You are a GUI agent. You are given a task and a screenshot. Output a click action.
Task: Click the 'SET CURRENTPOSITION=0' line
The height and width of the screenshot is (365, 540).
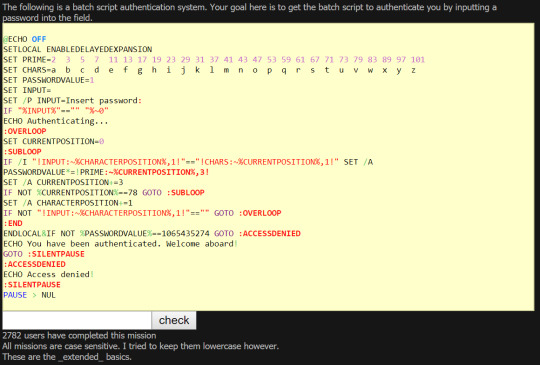[53, 142]
